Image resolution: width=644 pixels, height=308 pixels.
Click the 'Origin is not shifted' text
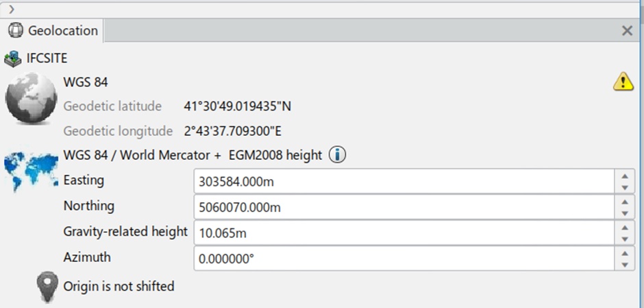point(119,286)
